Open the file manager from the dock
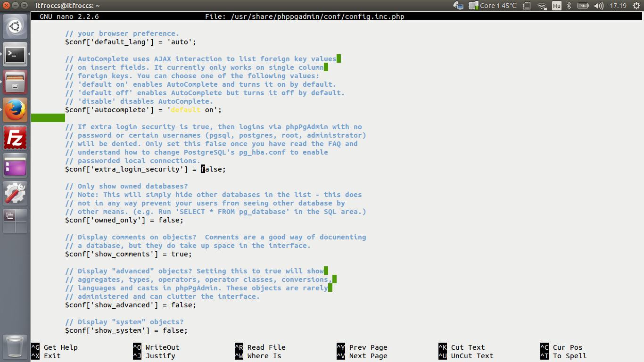 pos(15,82)
